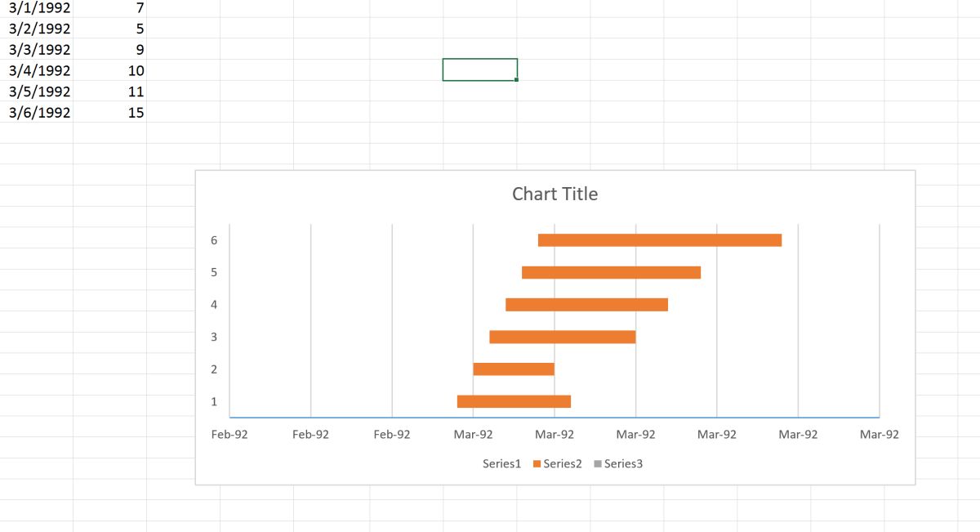The width and height of the screenshot is (980, 532).
Task: Select the Series1 legend entry
Action: pyautogui.click(x=501, y=463)
